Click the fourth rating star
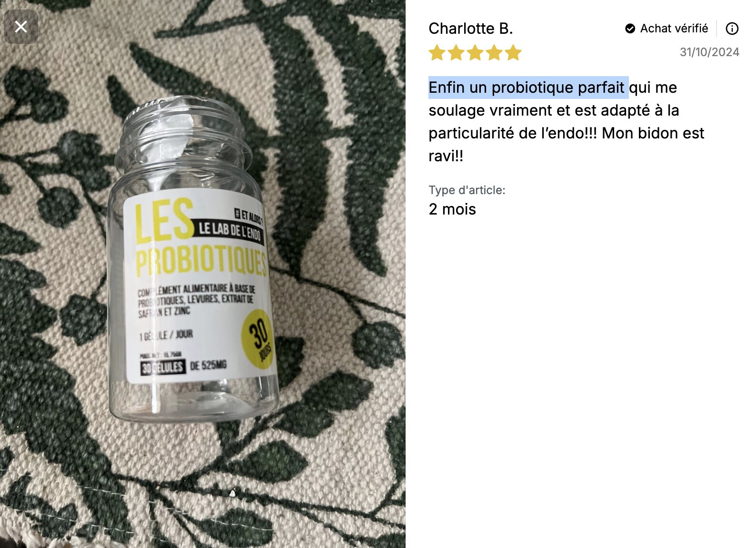 (494, 52)
